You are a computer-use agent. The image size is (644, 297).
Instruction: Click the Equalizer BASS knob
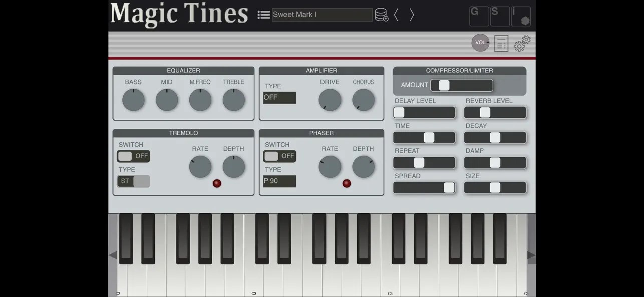pos(133,100)
